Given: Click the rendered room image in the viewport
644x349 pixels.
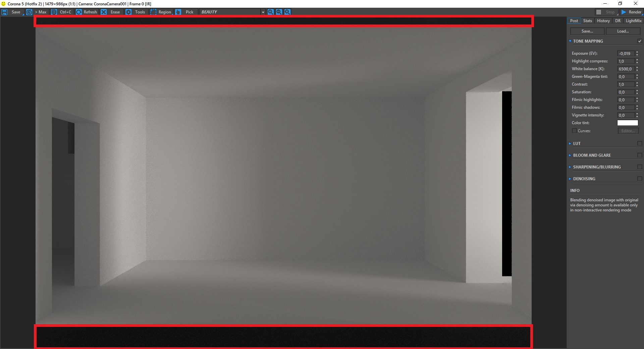Looking at the screenshot, I should coord(283,176).
